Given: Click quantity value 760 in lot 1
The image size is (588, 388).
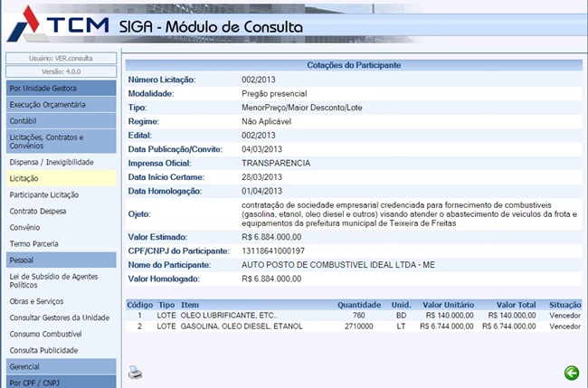Looking at the screenshot, I should coord(359,316).
